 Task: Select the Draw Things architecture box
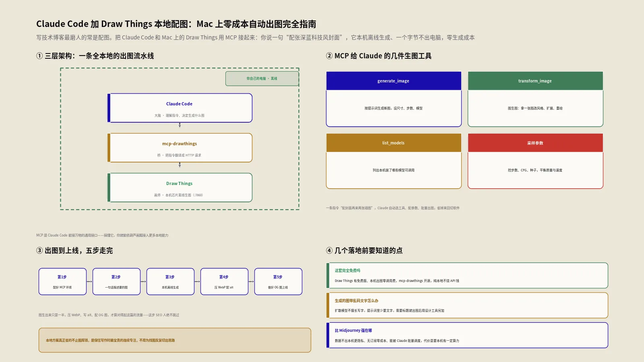180,187
